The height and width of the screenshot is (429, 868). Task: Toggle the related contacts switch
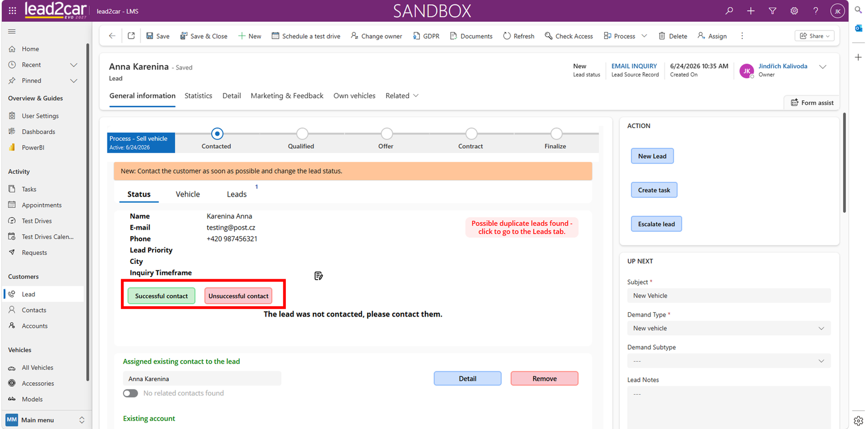(x=130, y=393)
